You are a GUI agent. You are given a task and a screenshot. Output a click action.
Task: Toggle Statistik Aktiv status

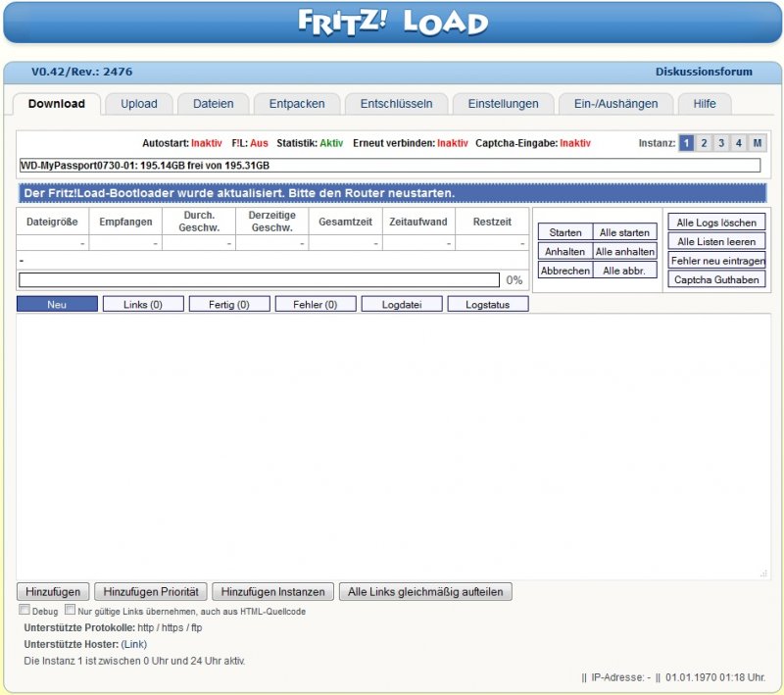coord(331,143)
